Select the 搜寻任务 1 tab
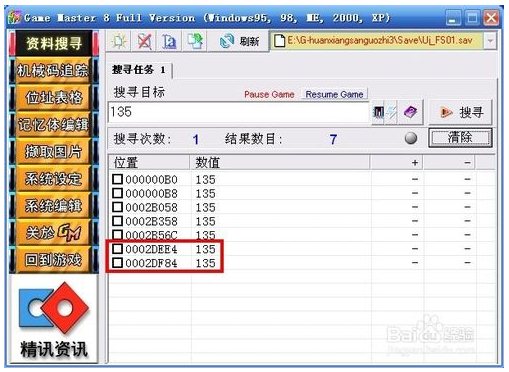The height and width of the screenshot is (372, 509). (x=139, y=70)
